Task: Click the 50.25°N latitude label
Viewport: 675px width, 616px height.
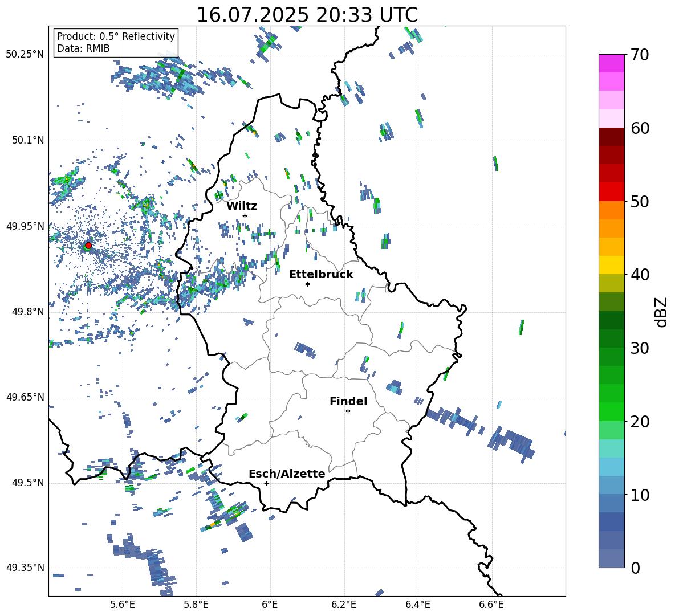Action: click(x=25, y=55)
